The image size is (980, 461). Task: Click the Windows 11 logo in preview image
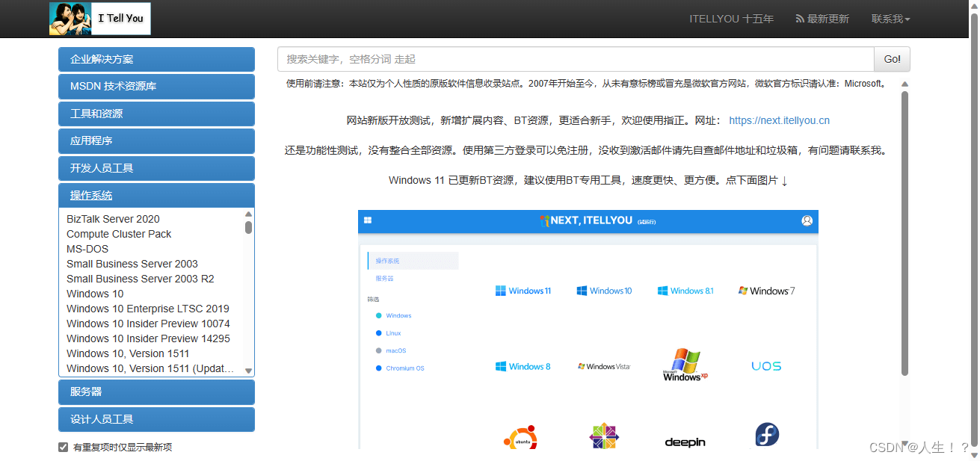pyautogui.click(x=523, y=291)
